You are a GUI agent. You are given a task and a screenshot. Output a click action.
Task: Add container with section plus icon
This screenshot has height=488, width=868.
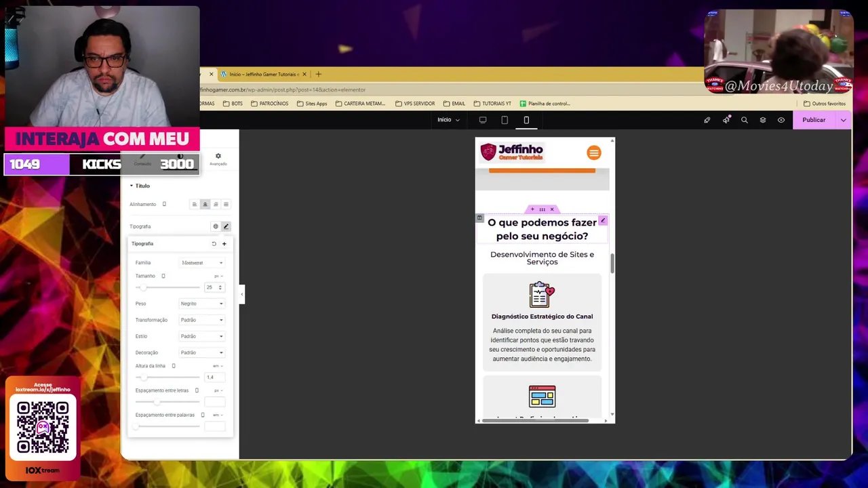click(532, 209)
